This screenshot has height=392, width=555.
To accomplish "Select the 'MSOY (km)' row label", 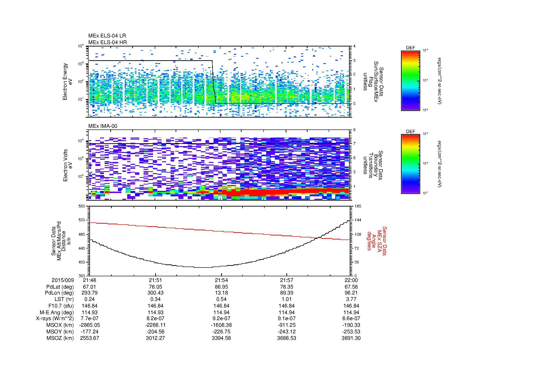I will tap(60, 332).
